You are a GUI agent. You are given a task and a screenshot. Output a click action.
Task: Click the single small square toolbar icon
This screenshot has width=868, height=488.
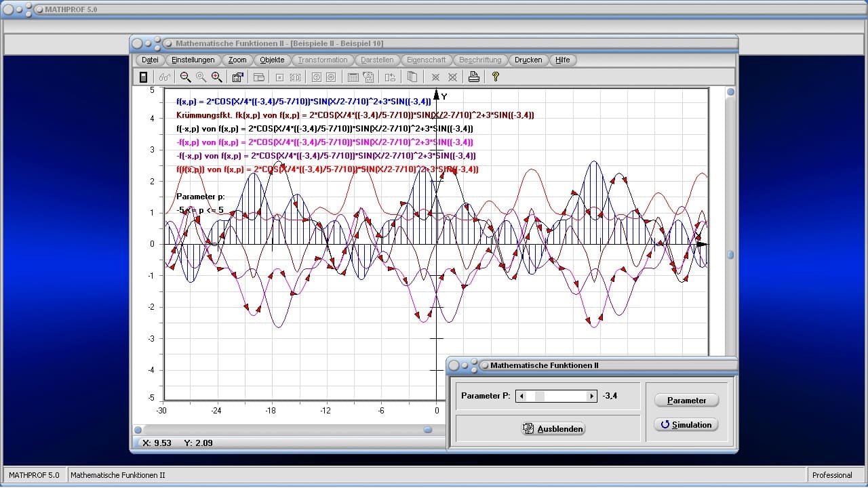(x=280, y=77)
